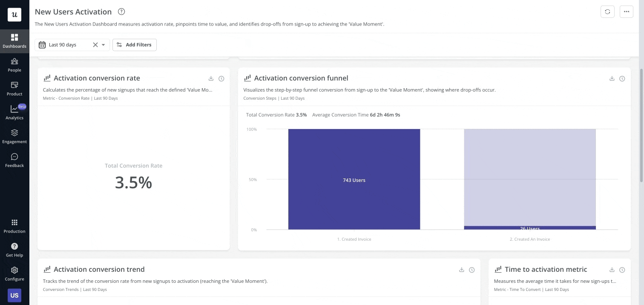The width and height of the screenshot is (644, 305).
Task: Download the Activation conversion trend chart
Action: [462, 270]
